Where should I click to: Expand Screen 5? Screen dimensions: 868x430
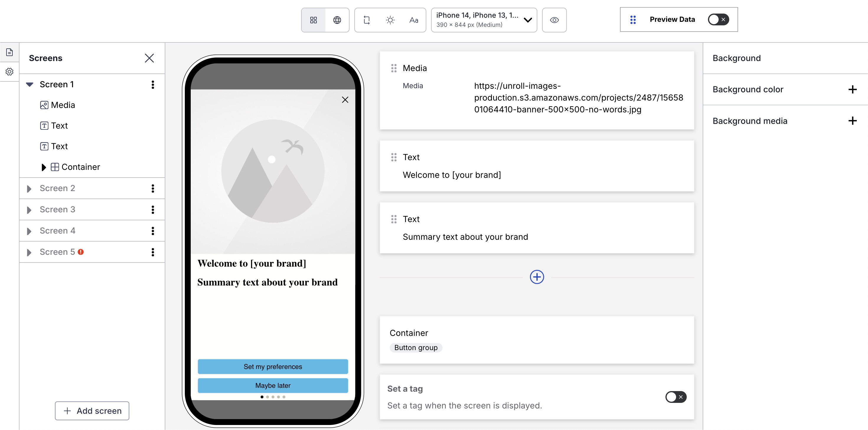(x=29, y=252)
